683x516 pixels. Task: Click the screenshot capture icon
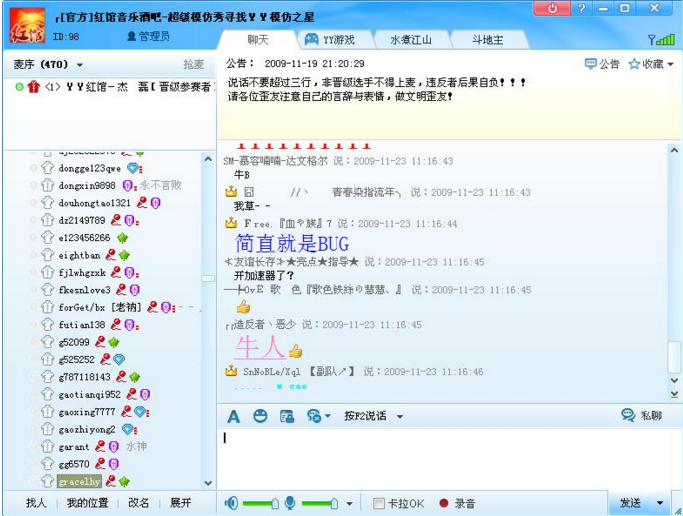(287, 416)
